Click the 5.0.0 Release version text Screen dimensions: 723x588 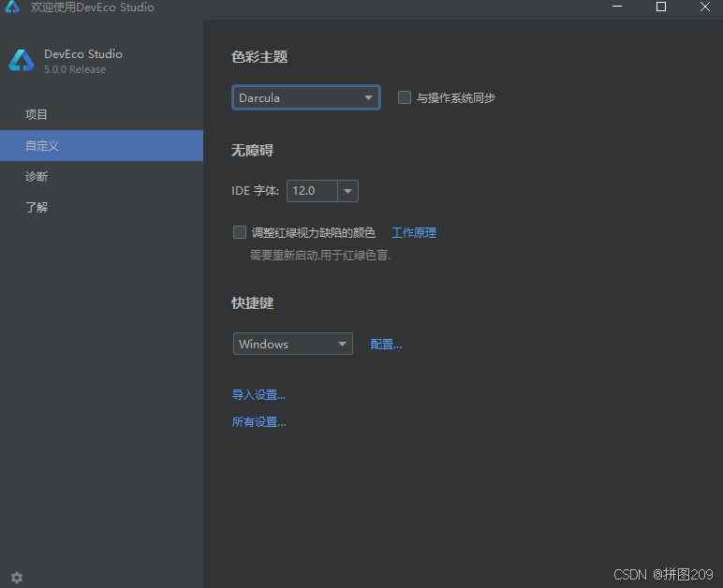pyautogui.click(x=75, y=69)
